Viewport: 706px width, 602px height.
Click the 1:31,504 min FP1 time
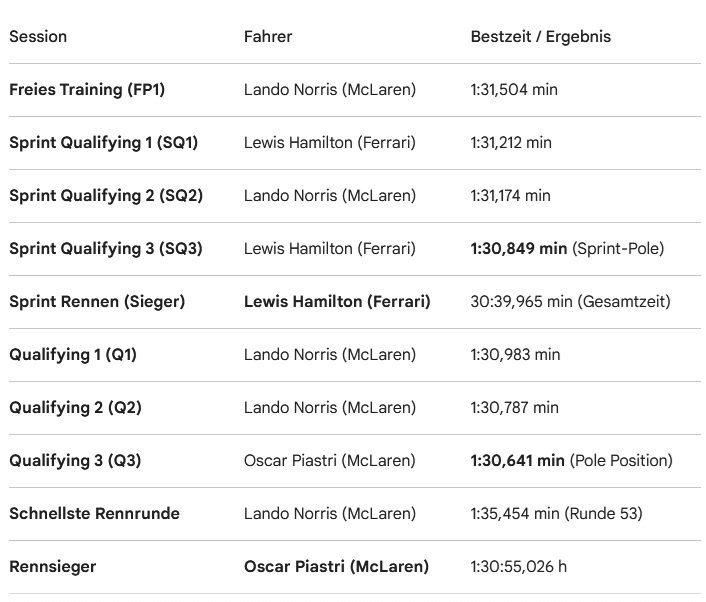[514, 90]
